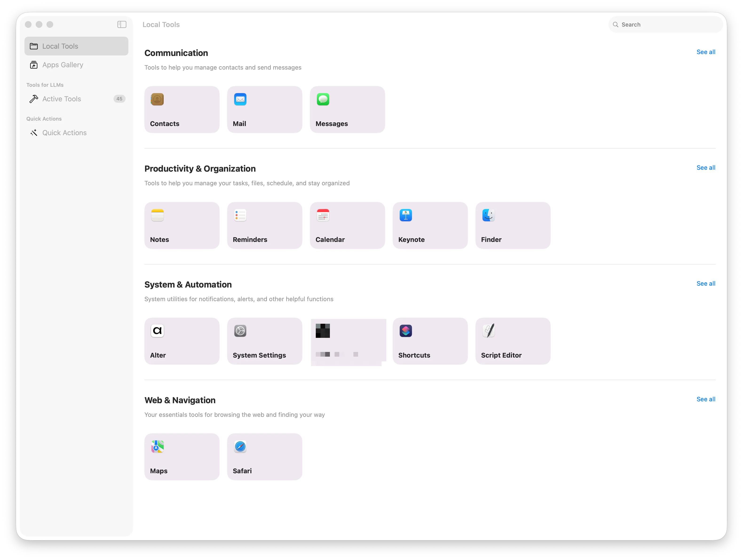This screenshot has height=560, width=743.
Task: Click See all for System & Automation
Action: pos(705,283)
